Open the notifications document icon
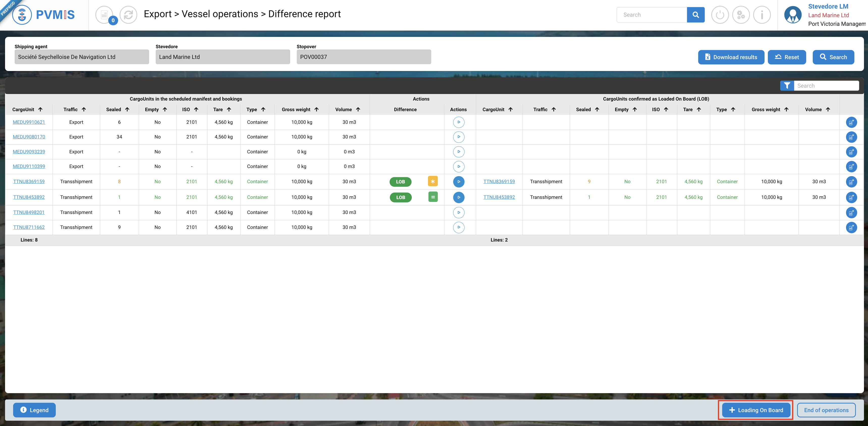This screenshot has height=426, width=868. pos(104,15)
